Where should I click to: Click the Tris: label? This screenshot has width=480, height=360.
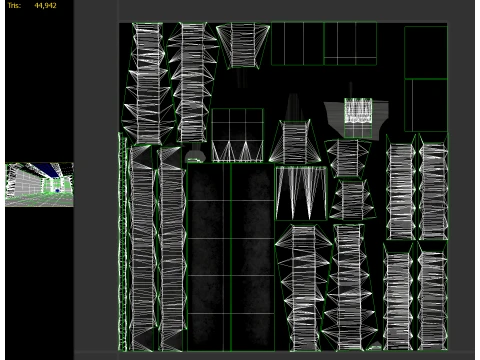(14, 6)
